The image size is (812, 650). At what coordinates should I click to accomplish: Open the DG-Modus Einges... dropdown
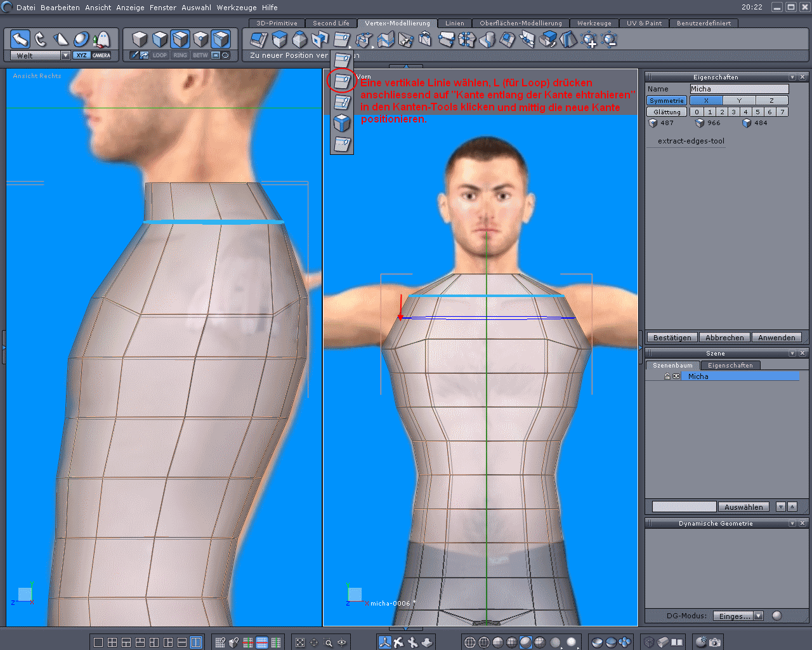[738, 616]
